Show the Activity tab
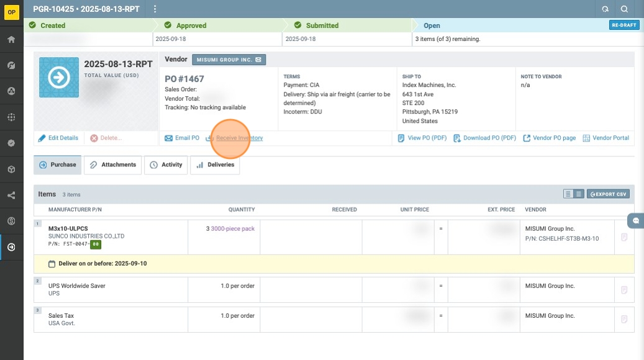 click(x=166, y=165)
